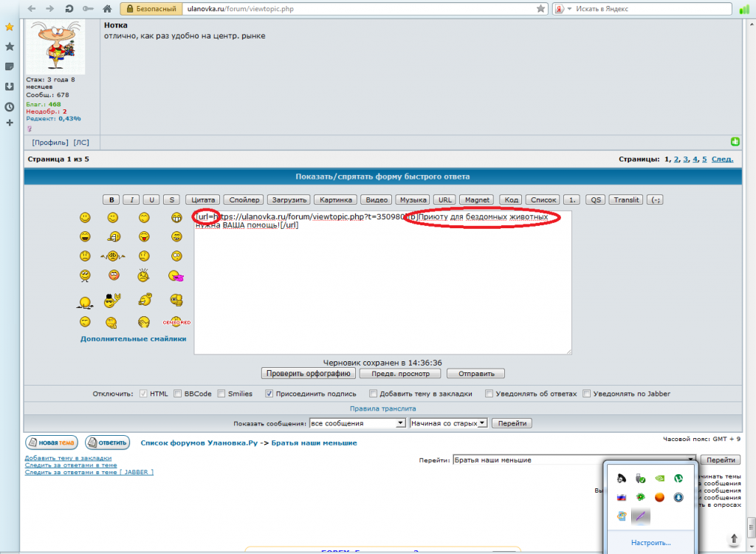Apply underline with the U button

151,199
